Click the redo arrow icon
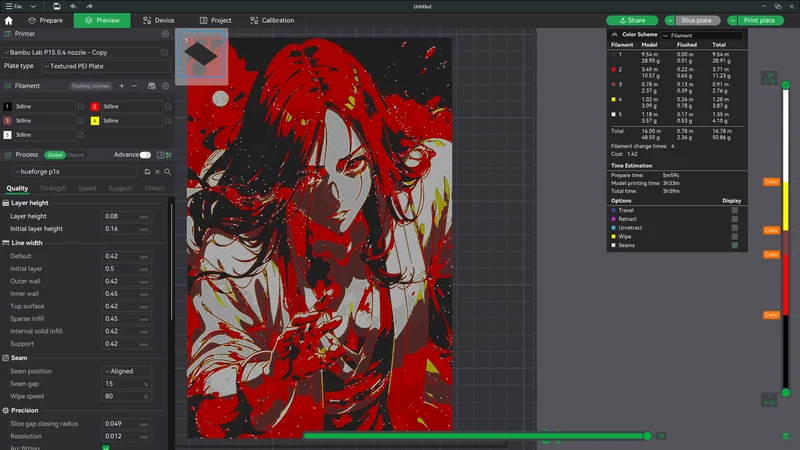 89,6
